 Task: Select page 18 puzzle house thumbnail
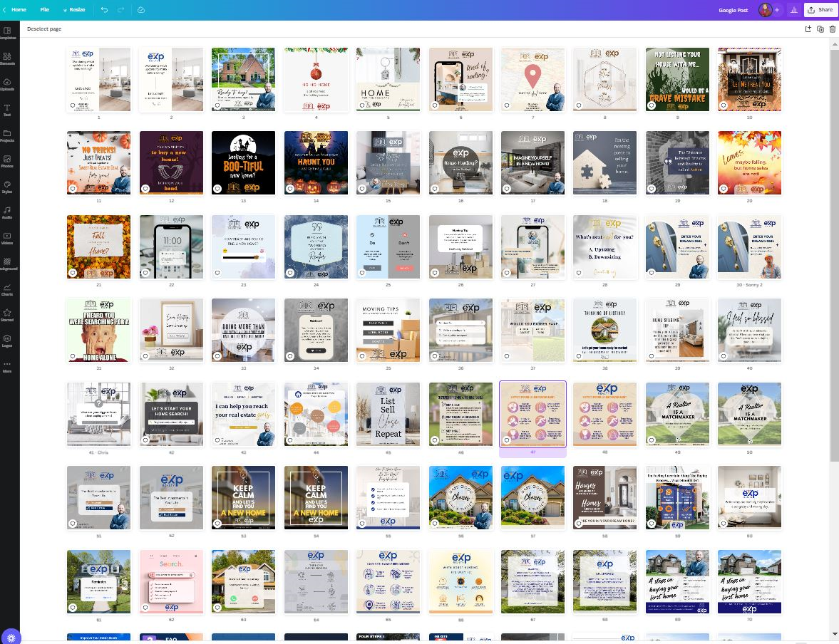click(x=604, y=162)
